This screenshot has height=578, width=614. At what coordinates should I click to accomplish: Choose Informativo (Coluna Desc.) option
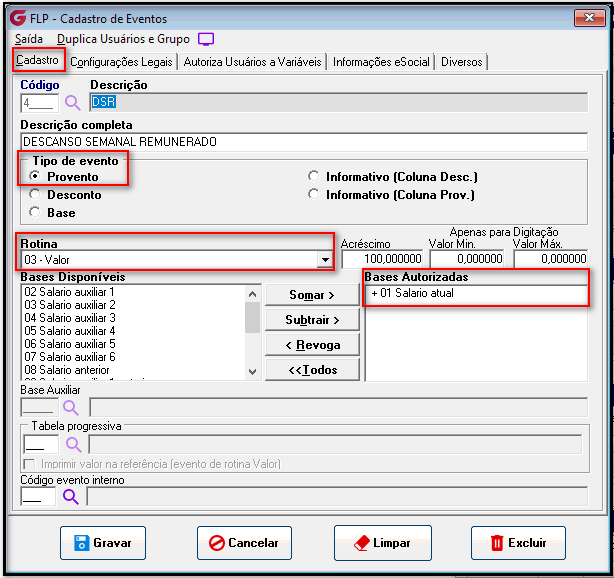point(313,176)
